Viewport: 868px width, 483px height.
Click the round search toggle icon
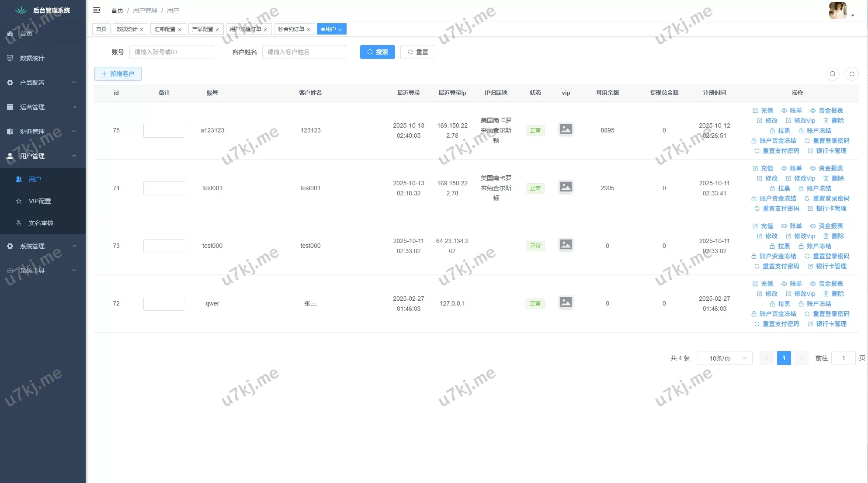tap(832, 74)
